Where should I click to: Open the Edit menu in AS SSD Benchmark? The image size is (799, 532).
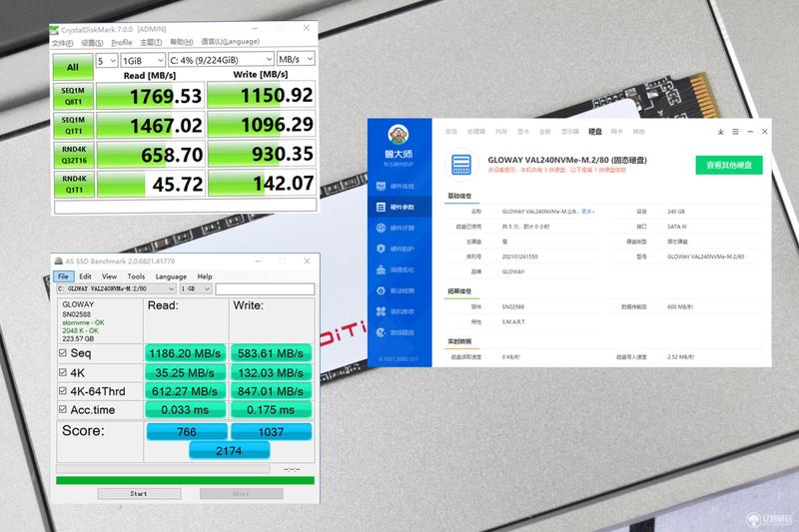point(85,276)
